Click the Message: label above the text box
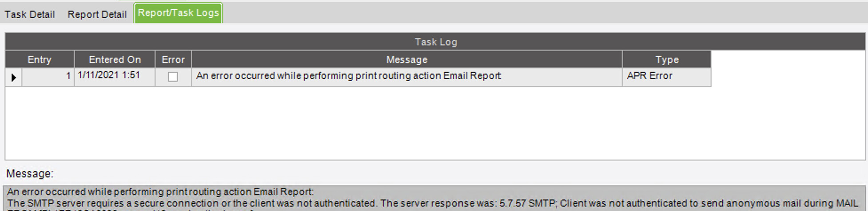 [x=30, y=174]
